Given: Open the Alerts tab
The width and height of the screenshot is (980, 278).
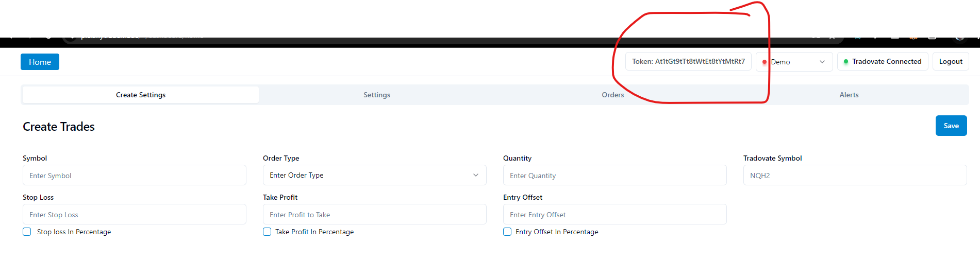Looking at the screenshot, I should [849, 95].
